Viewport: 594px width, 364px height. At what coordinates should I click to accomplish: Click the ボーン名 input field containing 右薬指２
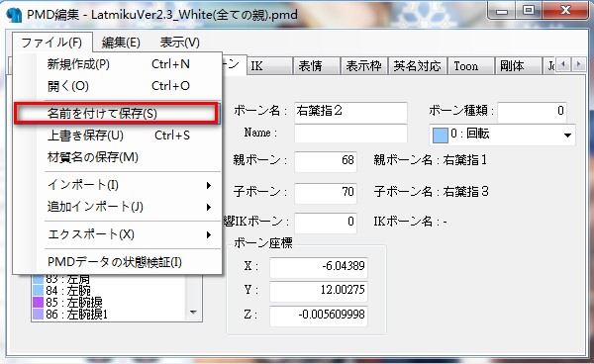350,112
